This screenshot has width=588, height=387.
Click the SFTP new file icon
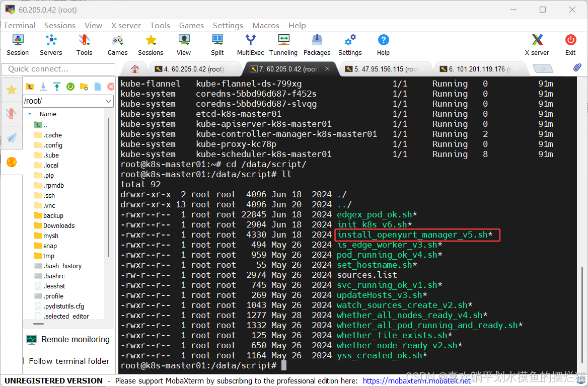(98, 87)
